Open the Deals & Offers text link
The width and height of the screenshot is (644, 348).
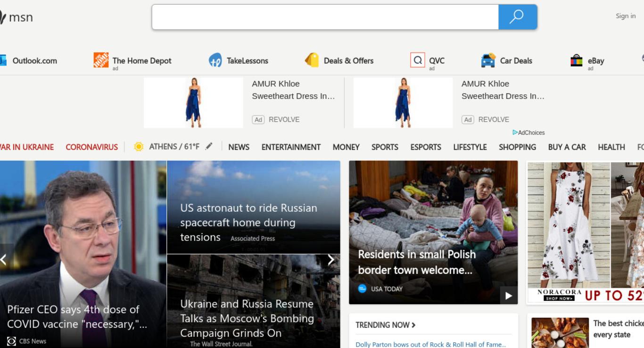(x=348, y=60)
